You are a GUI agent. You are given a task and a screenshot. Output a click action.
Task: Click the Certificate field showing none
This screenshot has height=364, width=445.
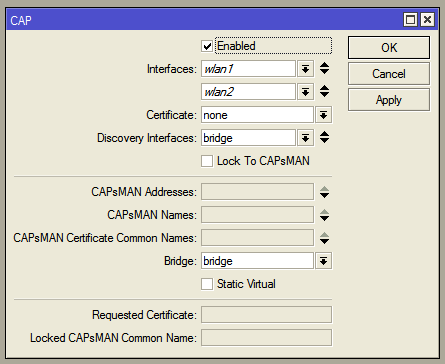click(x=257, y=115)
